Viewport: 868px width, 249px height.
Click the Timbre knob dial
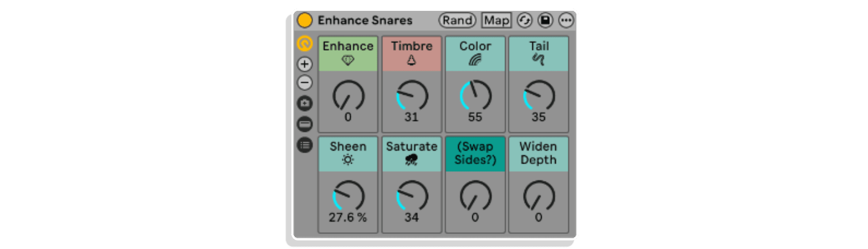point(411,95)
